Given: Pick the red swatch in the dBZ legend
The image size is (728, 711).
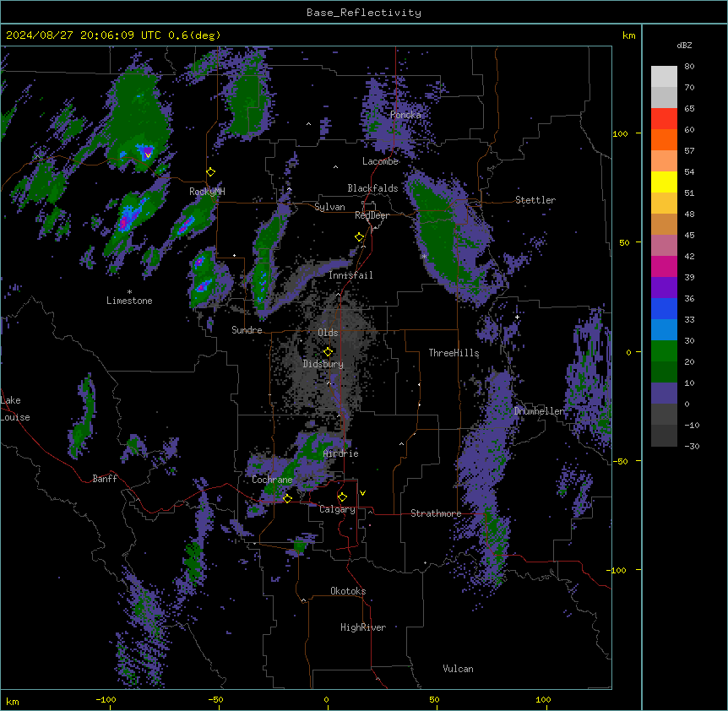Looking at the screenshot, I should click(664, 119).
